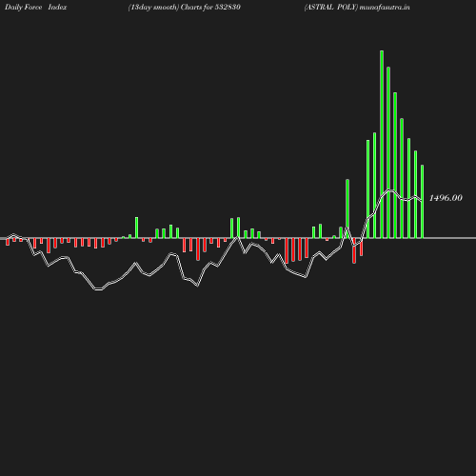Click the tallest green force index bar
The image size is (476, 476).
[382, 144]
